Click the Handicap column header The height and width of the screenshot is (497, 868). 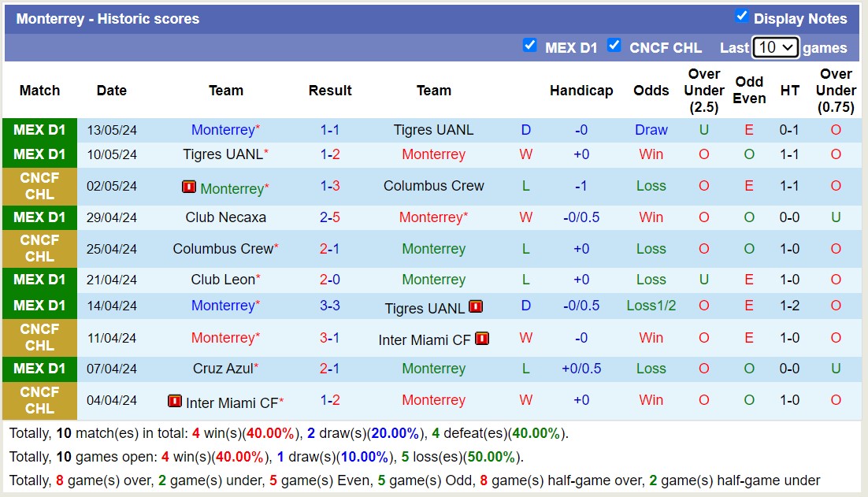581,91
